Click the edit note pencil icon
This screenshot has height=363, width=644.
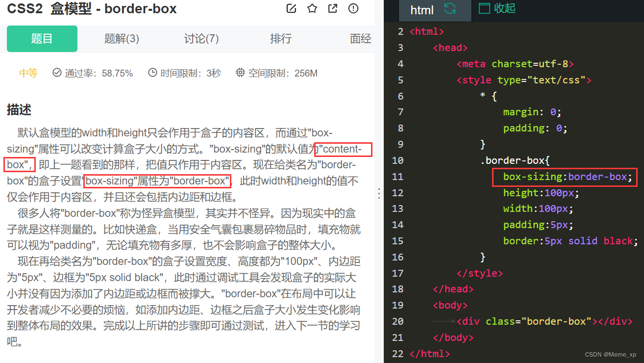click(291, 8)
